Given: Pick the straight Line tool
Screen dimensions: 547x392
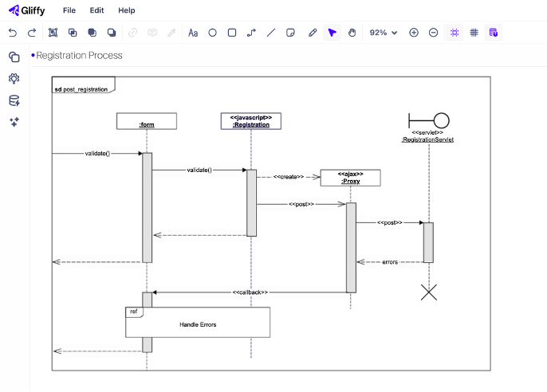Looking at the screenshot, I should click(x=271, y=33).
